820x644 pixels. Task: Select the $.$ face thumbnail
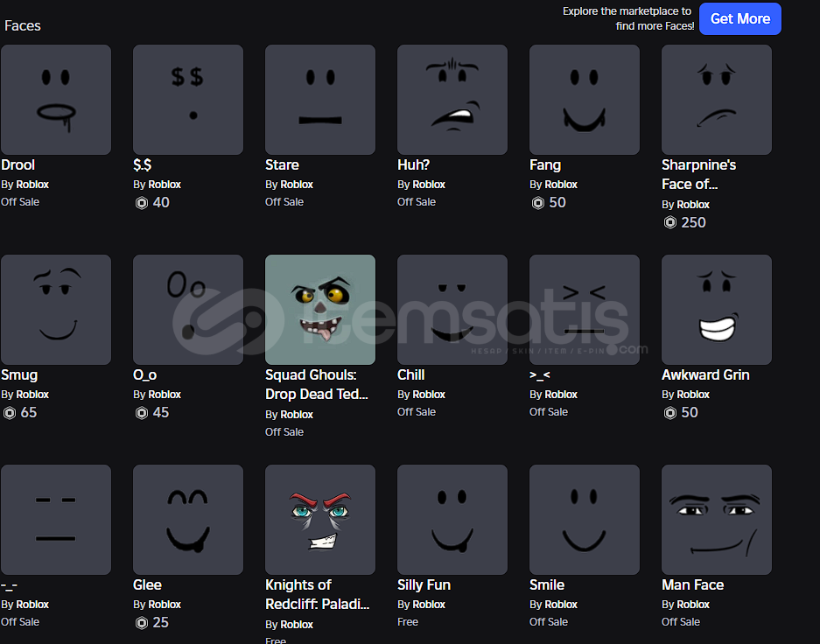(x=188, y=100)
